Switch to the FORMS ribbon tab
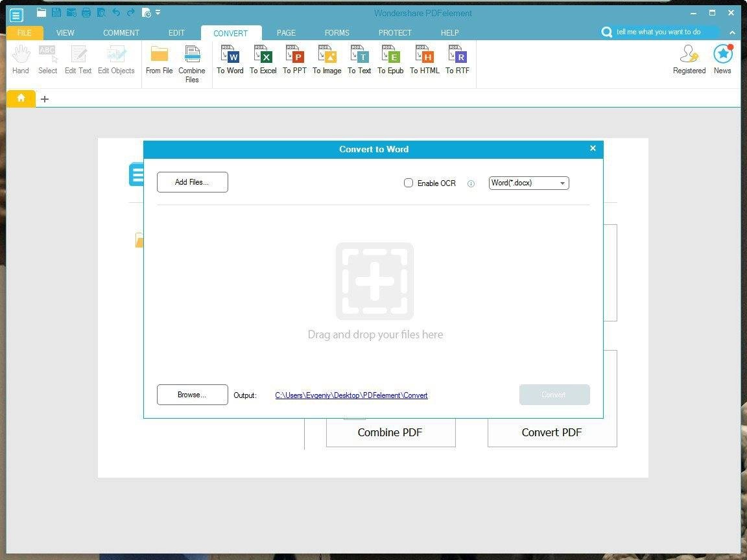The width and height of the screenshot is (747, 560). (x=337, y=33)
